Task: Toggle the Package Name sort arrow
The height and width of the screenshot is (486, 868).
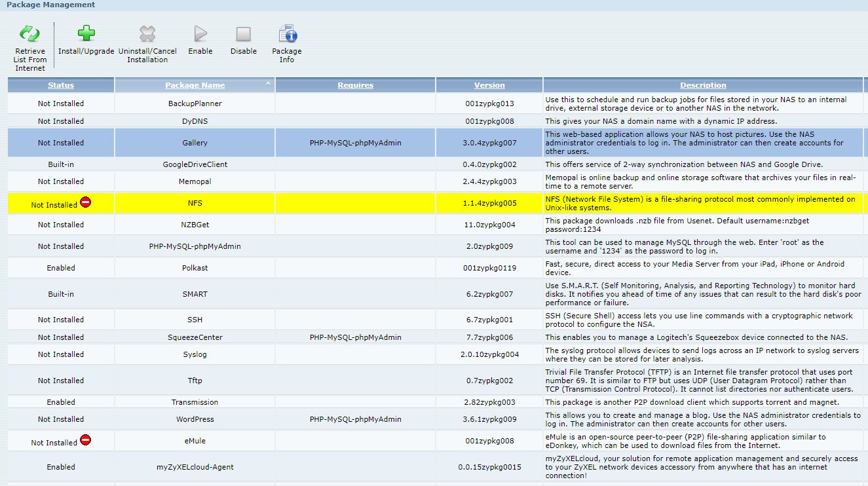Action: click(267, 83)
